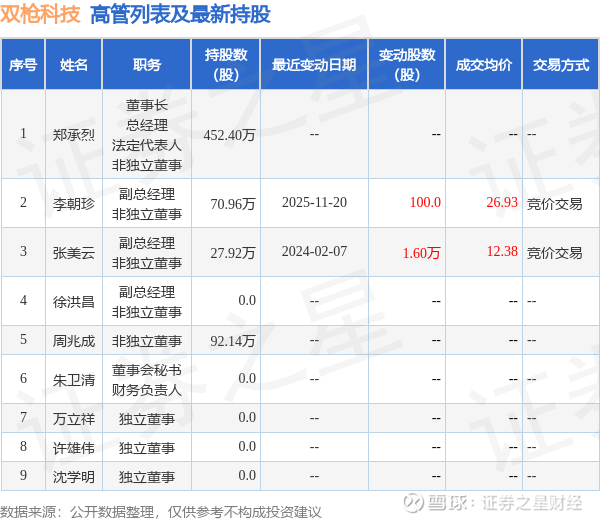Click the 成交均价 column header

(x=484, y=65)
